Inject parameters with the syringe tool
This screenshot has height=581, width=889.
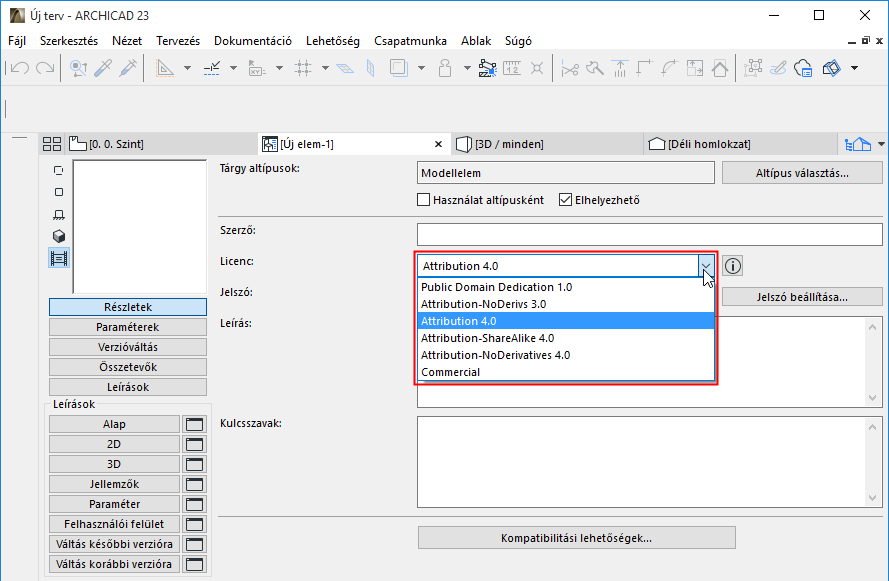pos(128,68)
